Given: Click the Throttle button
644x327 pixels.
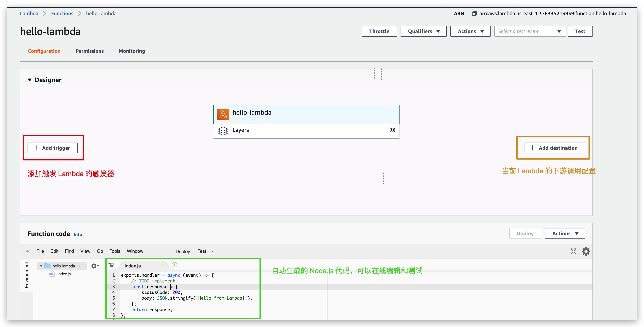Looking at the screenshot, I should 379,31.
